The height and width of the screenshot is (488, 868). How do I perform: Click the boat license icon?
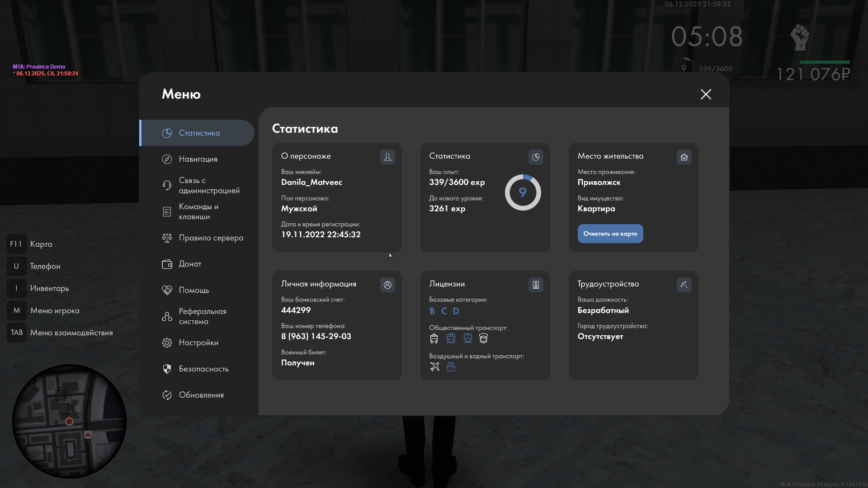(x=451, y=366)
